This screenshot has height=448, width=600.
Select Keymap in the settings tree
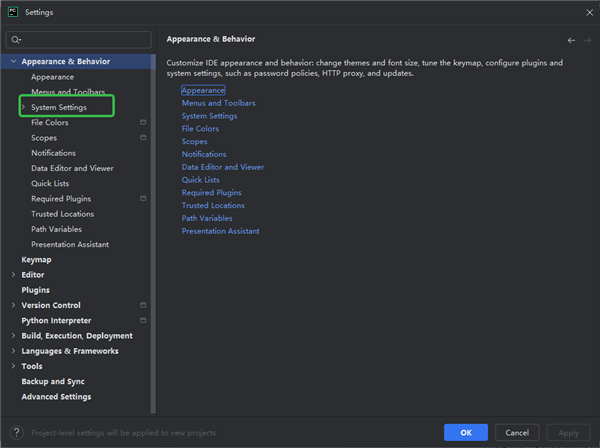pyautogui.click(x=36, y=260)
